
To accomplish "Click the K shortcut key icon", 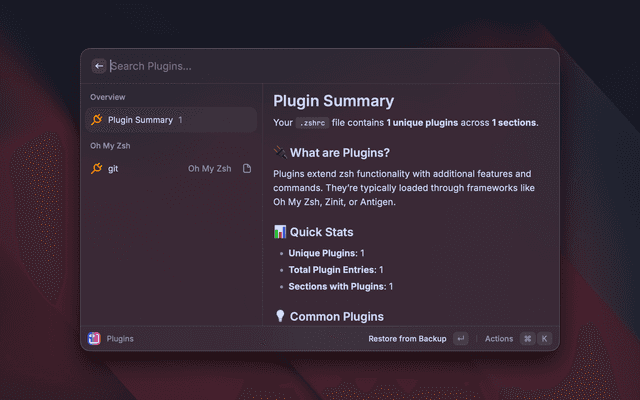I will 545,339.
